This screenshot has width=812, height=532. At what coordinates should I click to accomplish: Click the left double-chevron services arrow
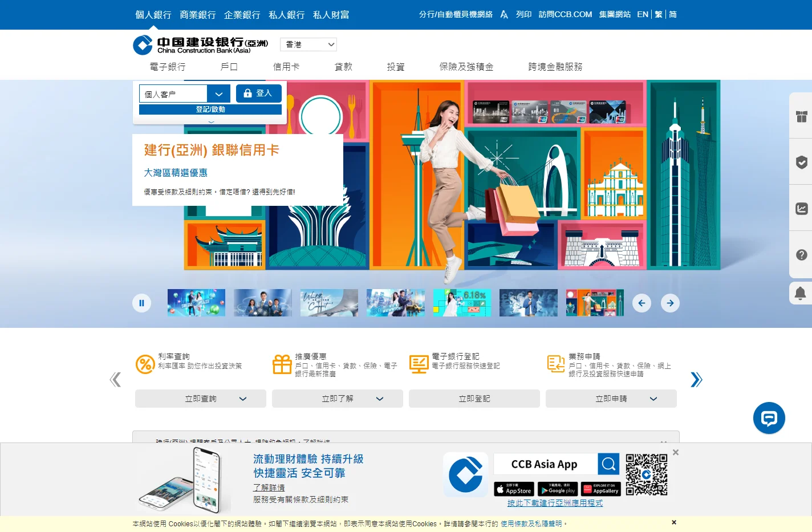(115, 379)
